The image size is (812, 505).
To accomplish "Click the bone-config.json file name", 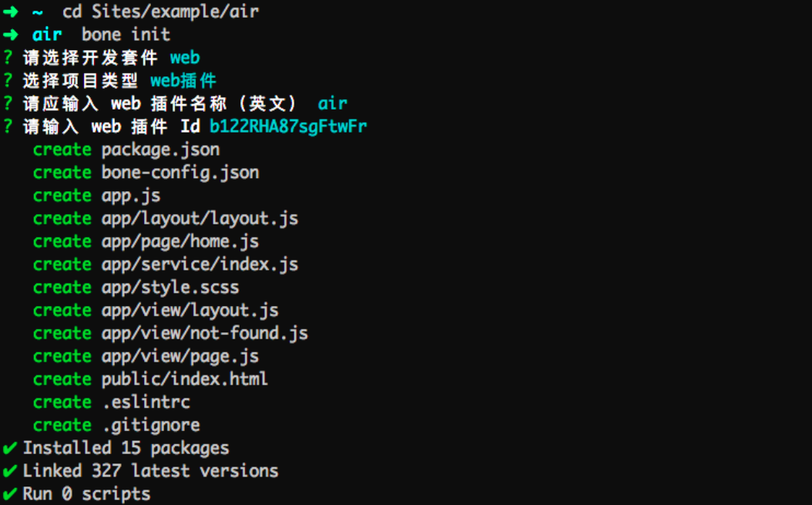I will tap(180, 173).
